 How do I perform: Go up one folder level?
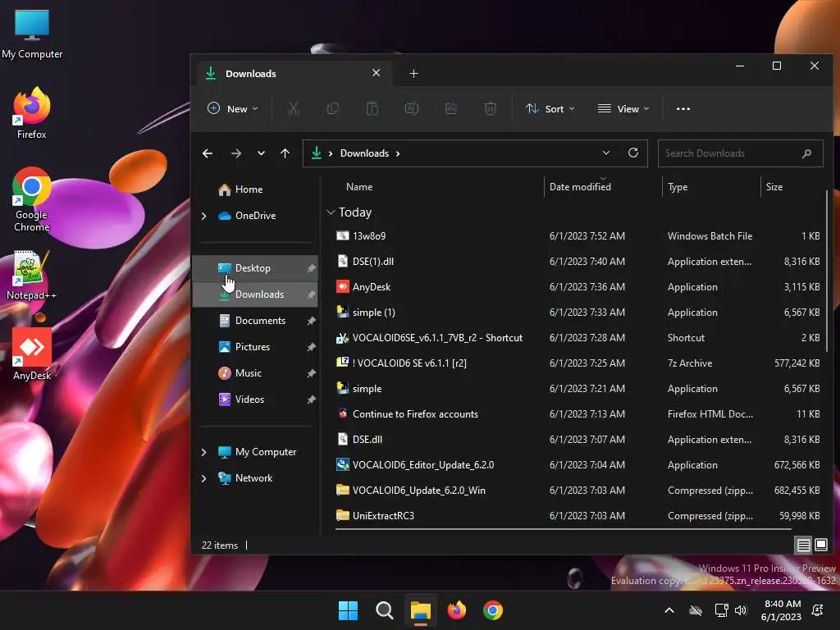coord(285,153)
